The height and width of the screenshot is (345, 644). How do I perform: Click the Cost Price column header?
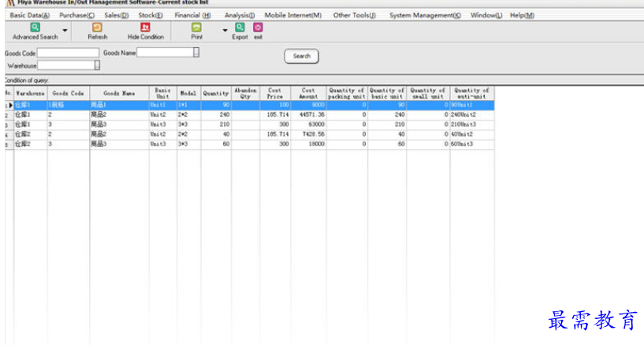pos(275,93)
